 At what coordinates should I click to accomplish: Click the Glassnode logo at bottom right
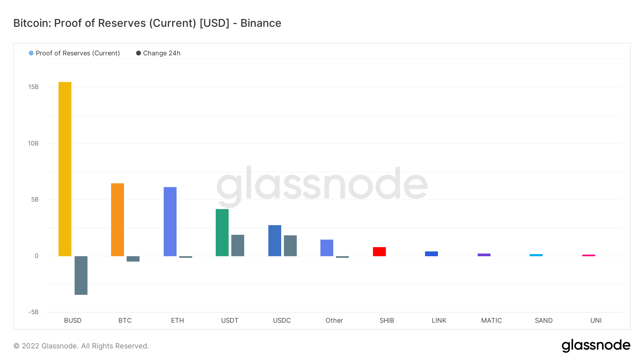(x=596, y=346)
